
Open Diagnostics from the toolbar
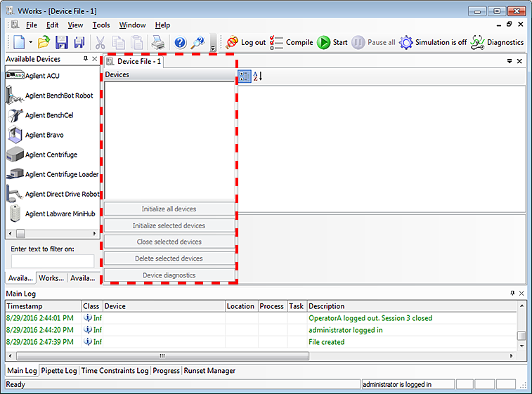pyautogui.click(x=497, y=42)
